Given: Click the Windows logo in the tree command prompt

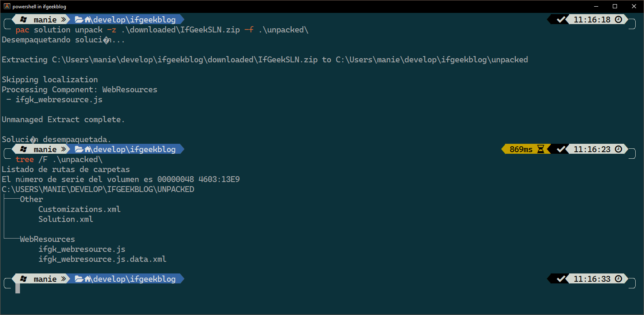Looking at the screenshot, I should tap(23, 149).
